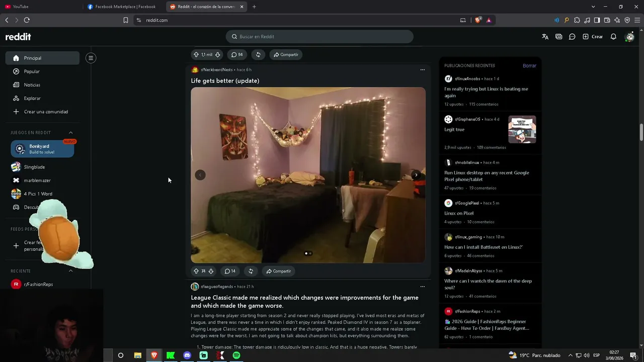Open Reddit advertise icon in header

click(x=558, y=37)
